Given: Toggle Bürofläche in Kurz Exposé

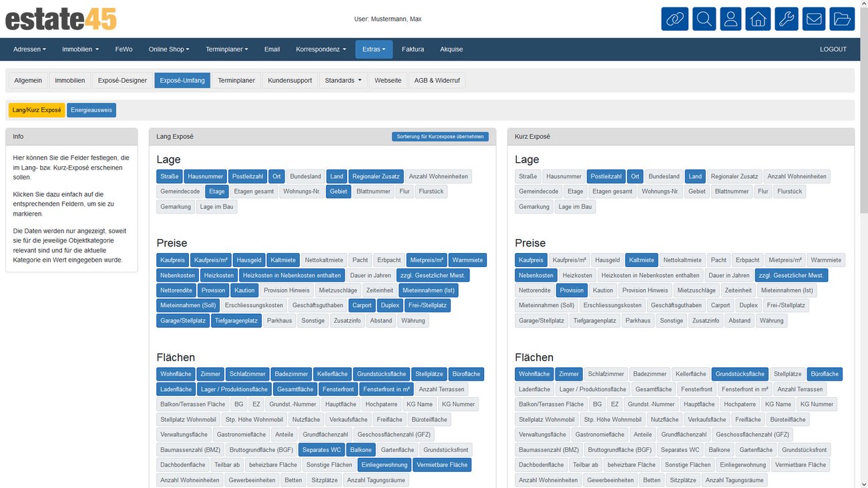Looking at the screenshot, I should tap(825, 374).
